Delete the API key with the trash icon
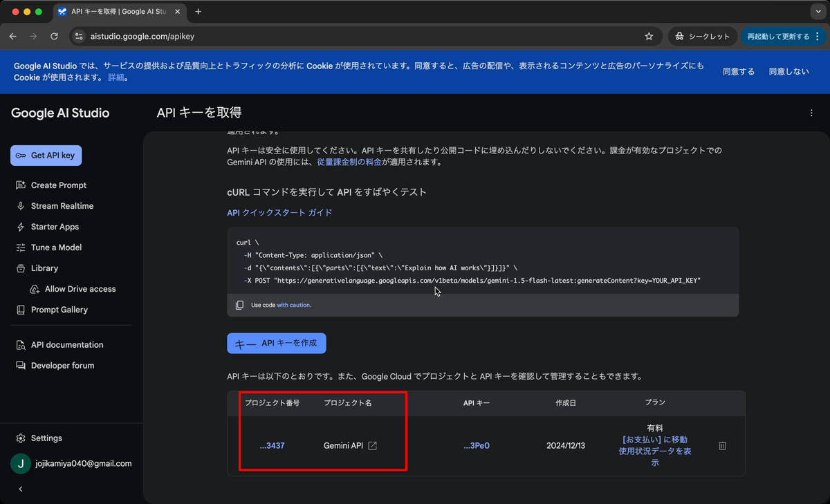The height and width of the screenshot is (504, 830). click(722, 446)
